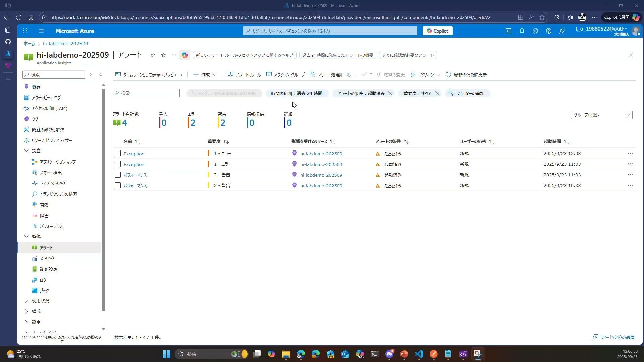Open File Explorer from taskbar
The height and width of the screenshot is (362, 644).
[286, 354]
